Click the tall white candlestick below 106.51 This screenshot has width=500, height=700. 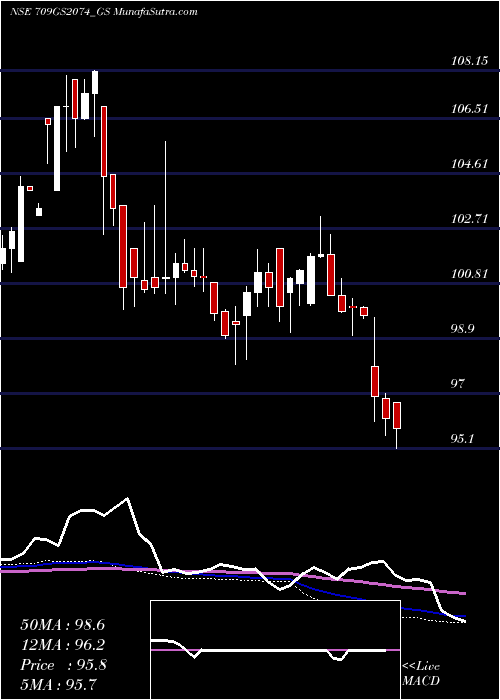57,149
